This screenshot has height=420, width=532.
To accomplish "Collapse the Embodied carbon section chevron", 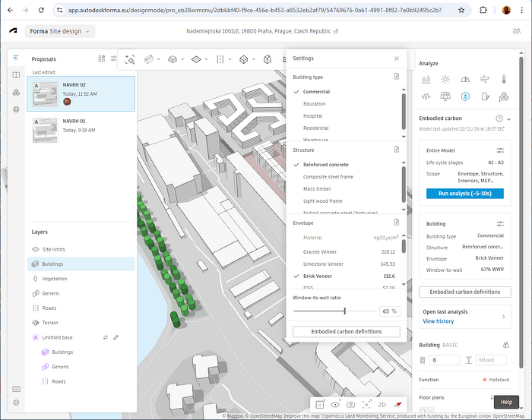I will 509,119.
